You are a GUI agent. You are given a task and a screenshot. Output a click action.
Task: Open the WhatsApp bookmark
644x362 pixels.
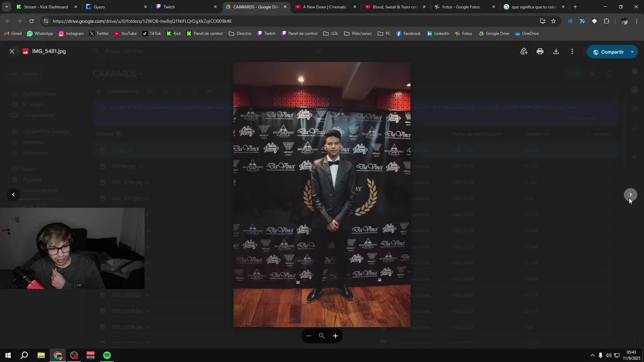coord(40,34)
